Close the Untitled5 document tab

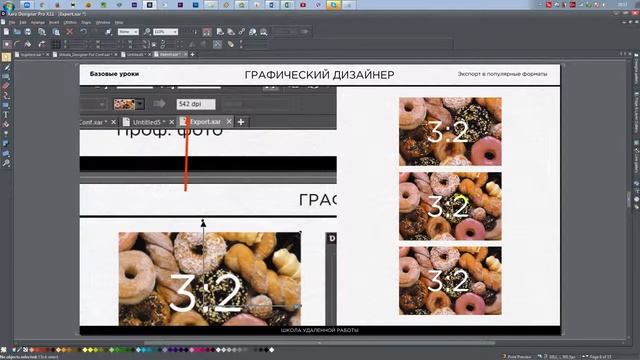tap(149, 54)
